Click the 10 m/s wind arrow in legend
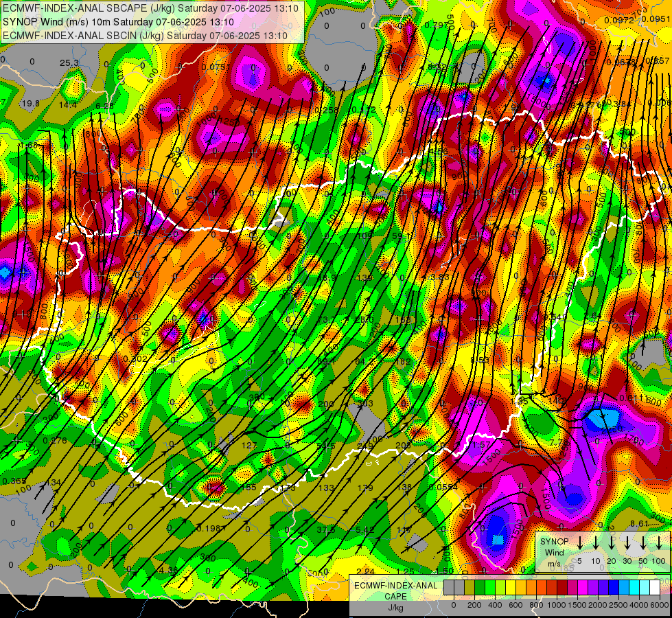This screenshot has width=672, height=618. pyautogui.click(x=596, y=542)
